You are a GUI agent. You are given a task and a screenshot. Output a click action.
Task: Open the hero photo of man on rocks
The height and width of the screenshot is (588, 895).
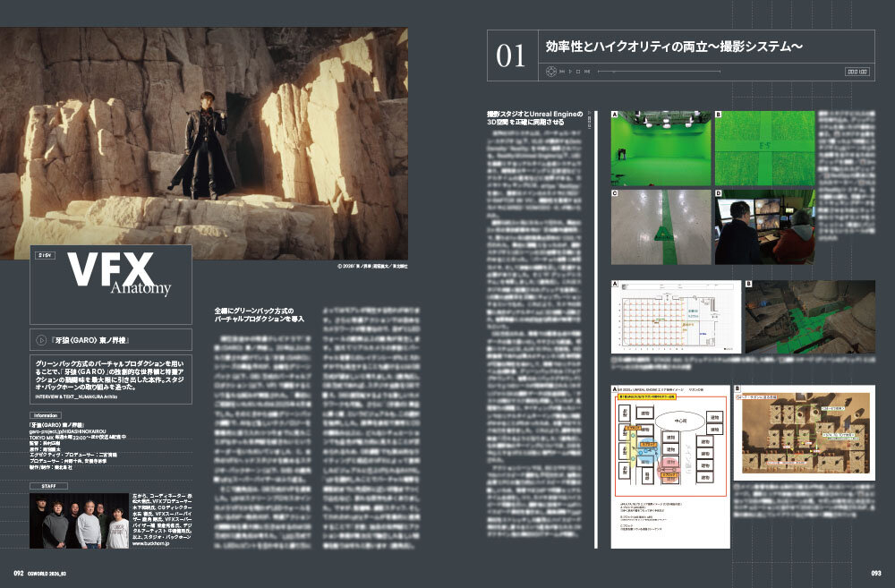[x=204, y=143]
